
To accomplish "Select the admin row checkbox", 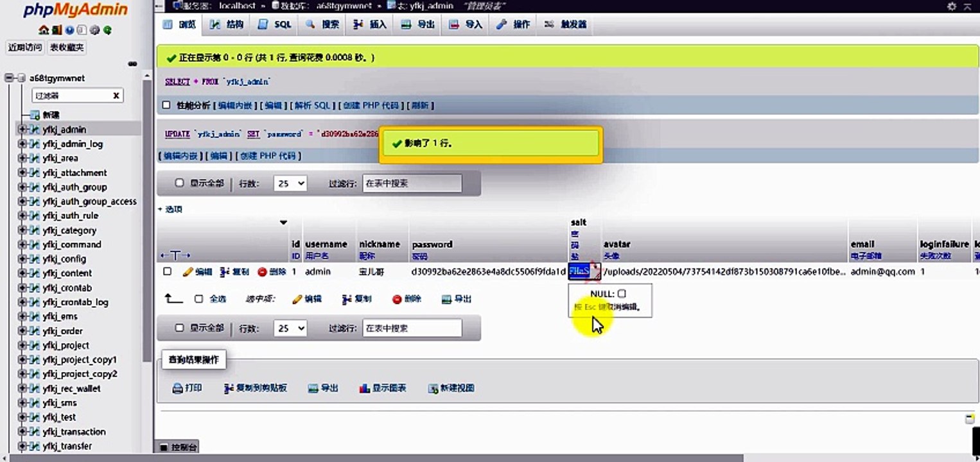I will pos(168,271).
